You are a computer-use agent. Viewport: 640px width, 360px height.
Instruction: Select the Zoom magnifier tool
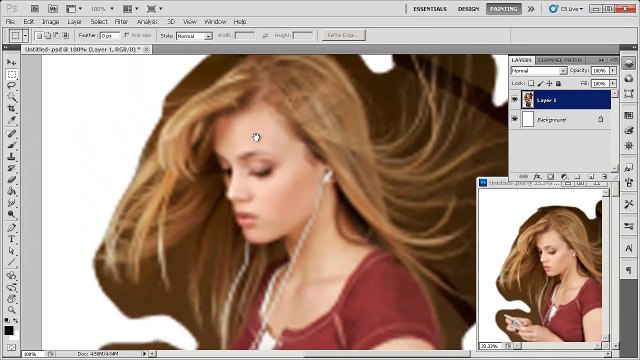click(x=11, y=310)
